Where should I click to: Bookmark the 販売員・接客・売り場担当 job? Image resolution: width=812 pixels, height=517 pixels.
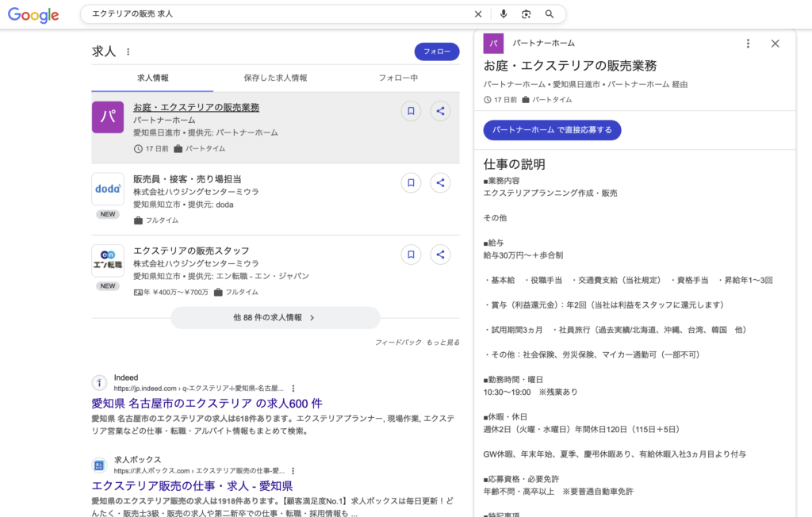pos(412,182)
